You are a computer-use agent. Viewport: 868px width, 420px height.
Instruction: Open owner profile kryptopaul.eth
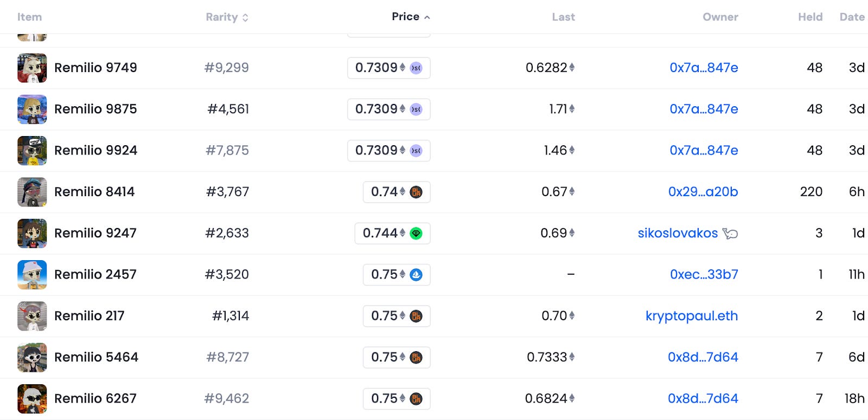click(692, 316)
